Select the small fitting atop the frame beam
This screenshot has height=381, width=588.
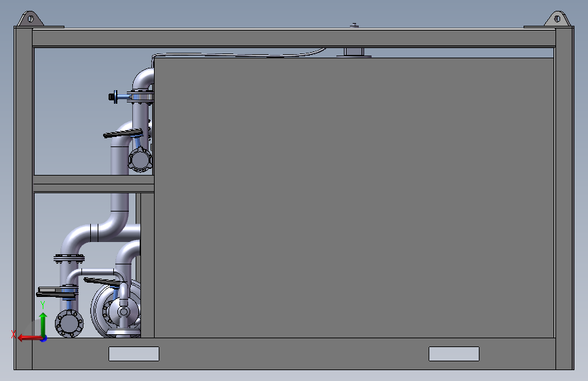pyautogui.click(x=354, y=26)
